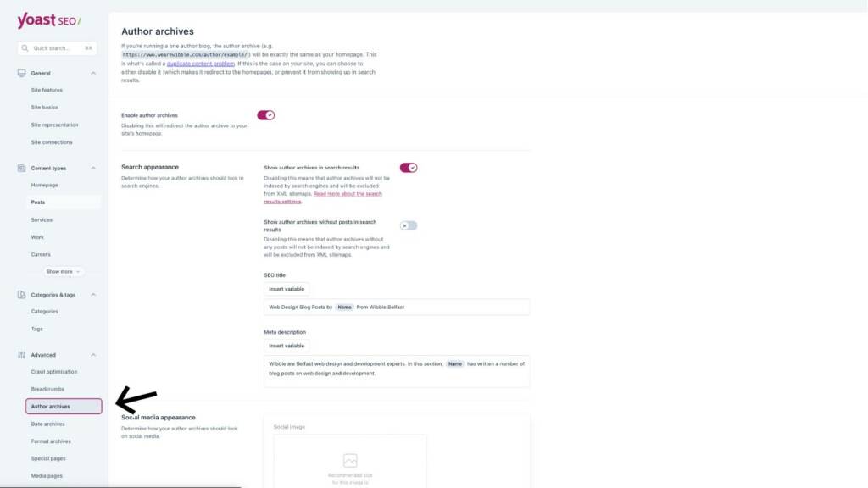Collapse the Content types section chevron
The image size is (868, 488).
93,168
